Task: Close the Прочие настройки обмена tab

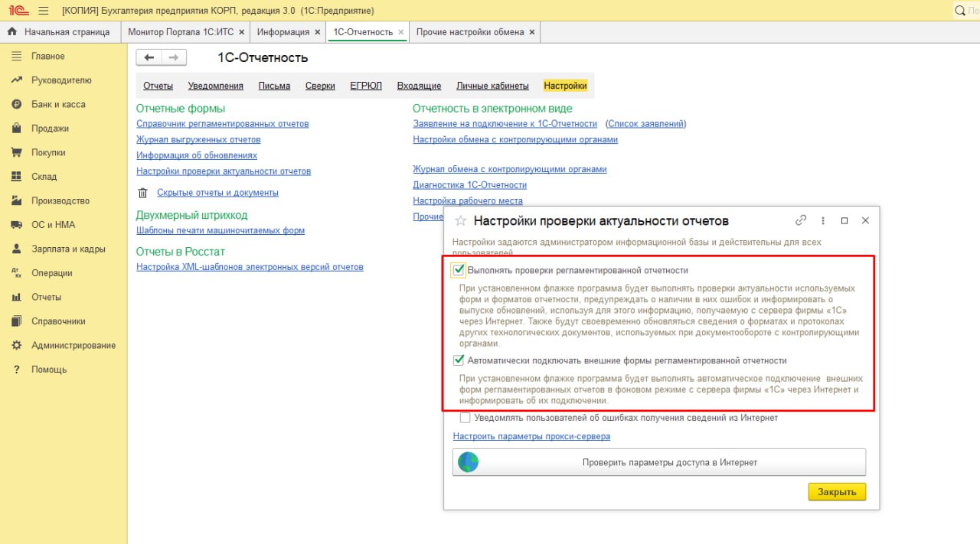Action: tap(532, 32)
